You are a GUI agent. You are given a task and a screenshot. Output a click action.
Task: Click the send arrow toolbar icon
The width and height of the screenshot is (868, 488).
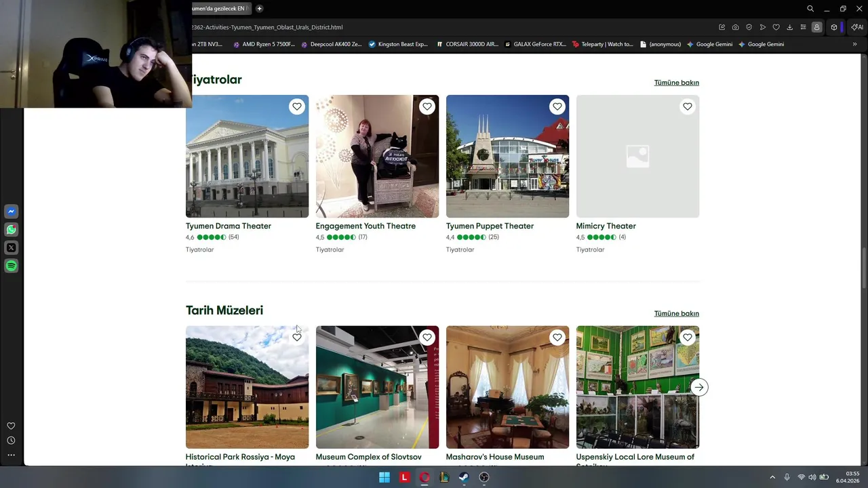tap(763, 27)
